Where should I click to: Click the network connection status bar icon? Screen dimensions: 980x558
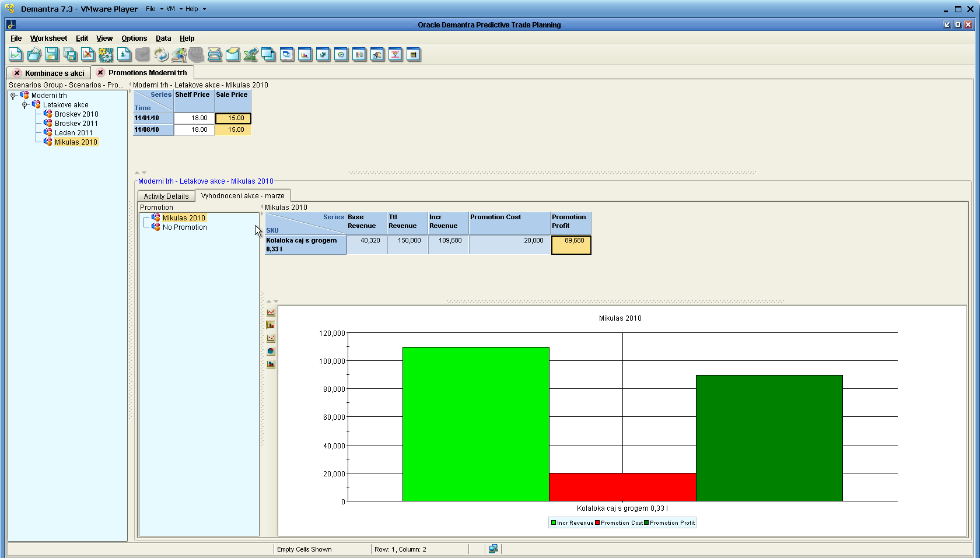click(x=494, y=549)
